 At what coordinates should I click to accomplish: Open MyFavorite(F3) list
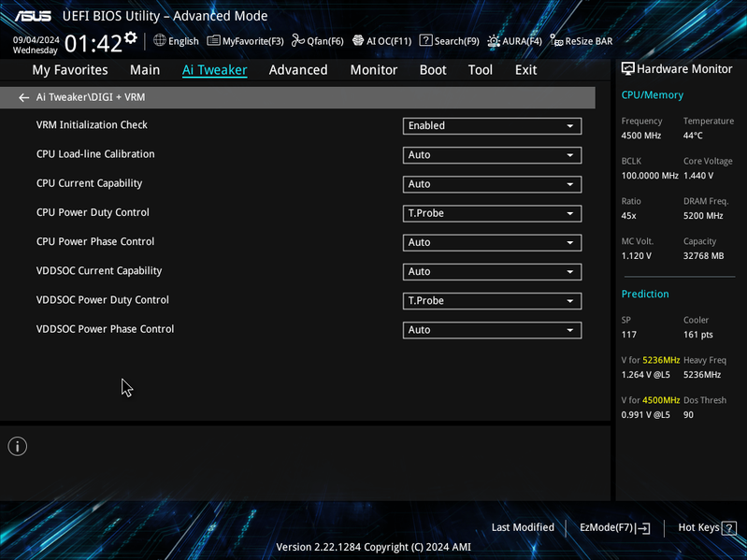[245, 41]
